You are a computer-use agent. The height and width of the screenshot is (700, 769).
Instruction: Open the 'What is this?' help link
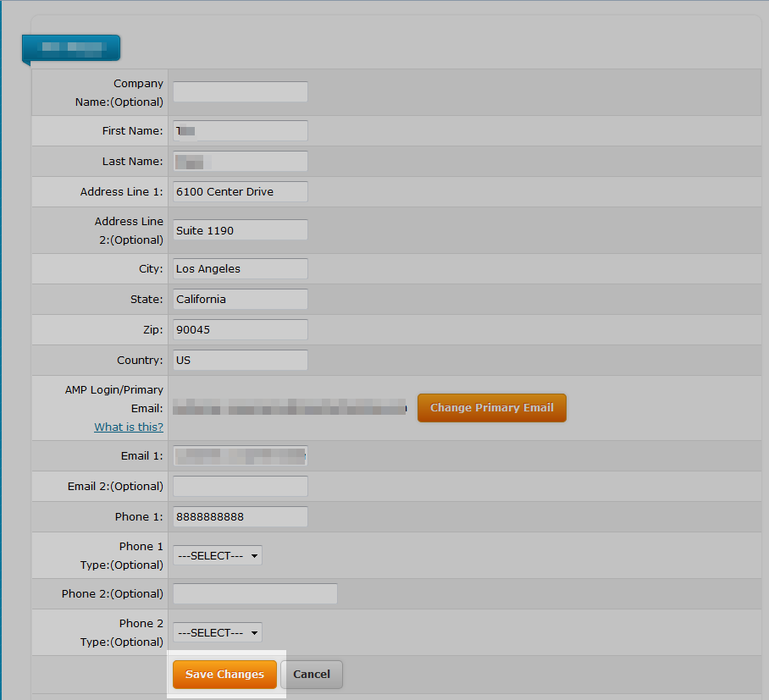(x=129, y=427)
